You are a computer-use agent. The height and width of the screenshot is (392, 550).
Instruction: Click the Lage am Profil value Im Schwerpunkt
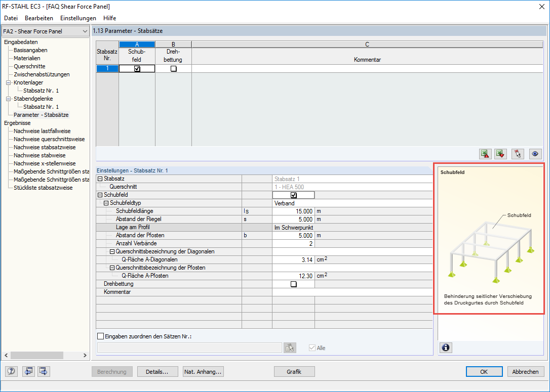click(352, 227)
